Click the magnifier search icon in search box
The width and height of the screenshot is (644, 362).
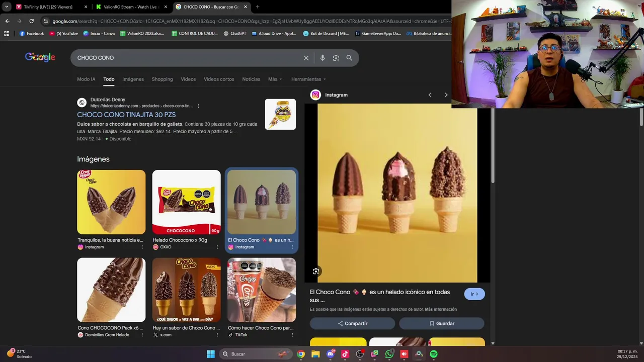[349, 58]
